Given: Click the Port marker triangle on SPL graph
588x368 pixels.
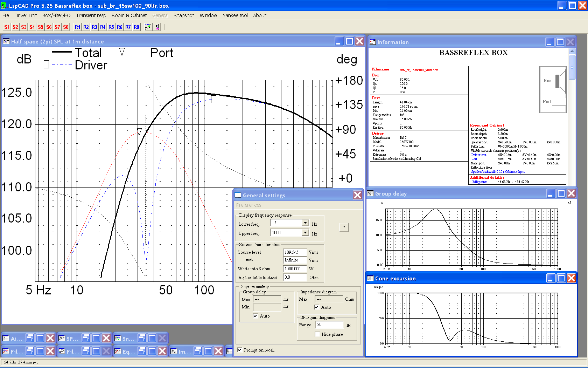Looking at the screenshot, I should 139,132.
